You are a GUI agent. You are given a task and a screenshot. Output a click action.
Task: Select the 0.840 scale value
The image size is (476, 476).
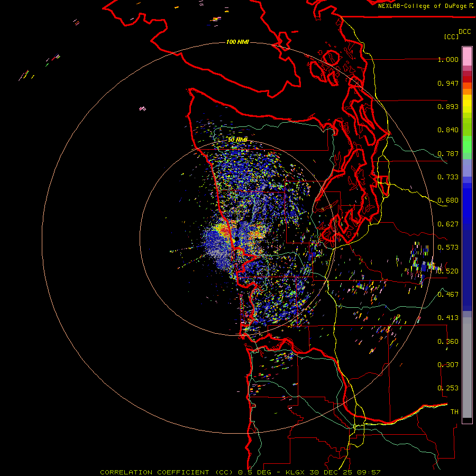[x=448, y=130]
